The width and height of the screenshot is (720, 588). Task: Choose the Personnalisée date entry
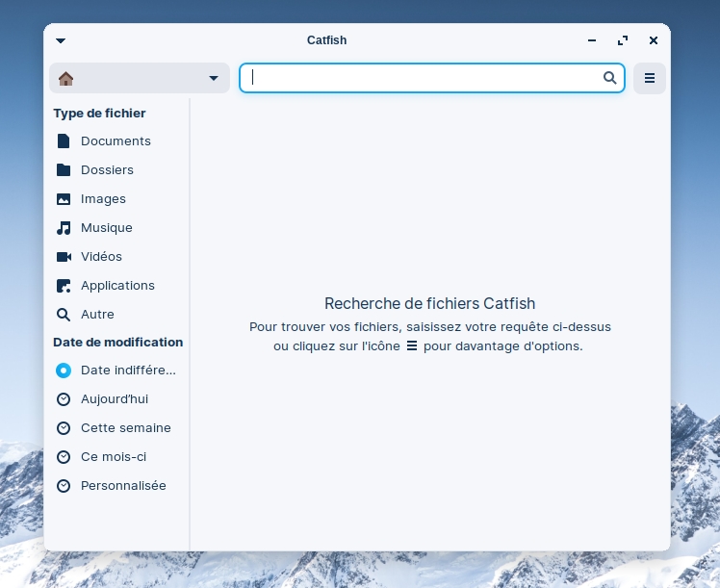coord(122,486)
